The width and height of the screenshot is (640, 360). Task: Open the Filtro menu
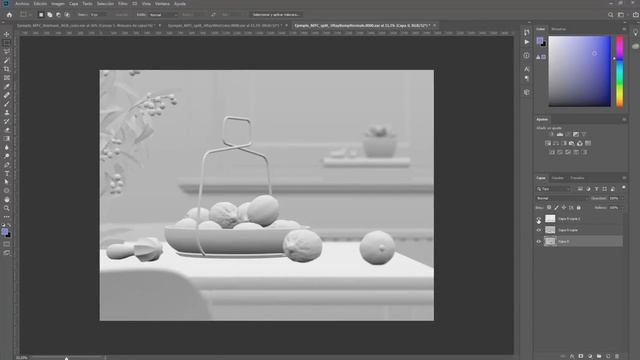[x=122, y=4]
